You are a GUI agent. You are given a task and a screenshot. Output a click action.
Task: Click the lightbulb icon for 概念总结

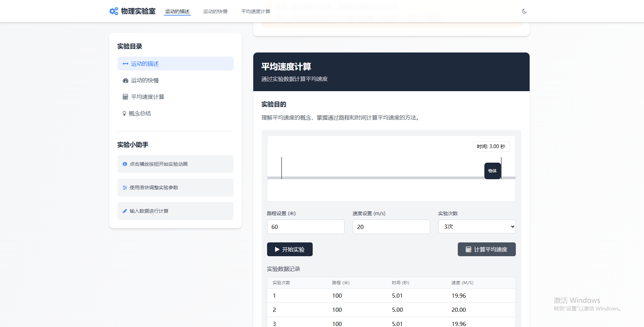(x=124, y=114)
